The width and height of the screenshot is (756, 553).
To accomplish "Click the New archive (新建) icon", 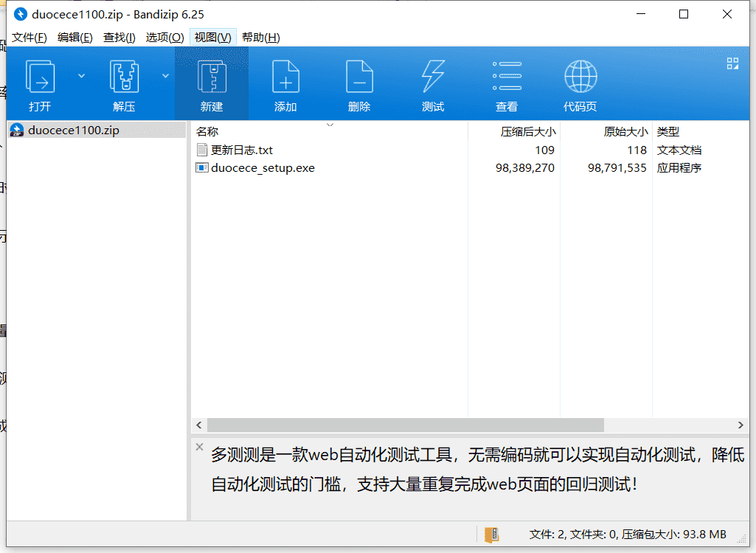I will [x=212, y=76].
